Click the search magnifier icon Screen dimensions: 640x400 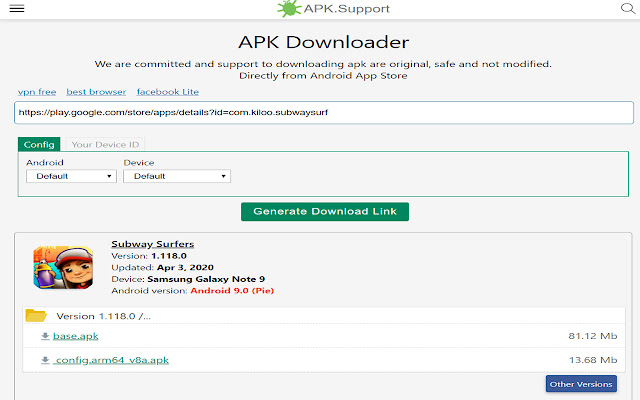click(628, 8)
